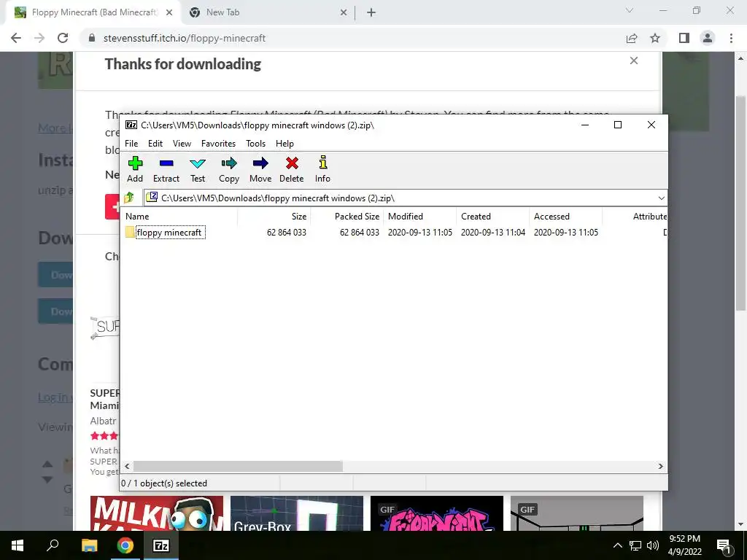Bookmark this page with star icon
Screen dimensions: 747x560
tap(655, 38)
